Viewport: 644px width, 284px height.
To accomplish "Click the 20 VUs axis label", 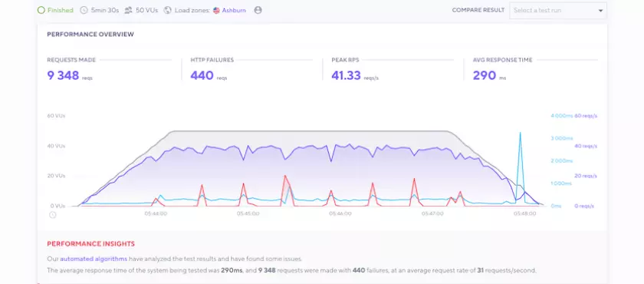I will (x=56, y=176).
